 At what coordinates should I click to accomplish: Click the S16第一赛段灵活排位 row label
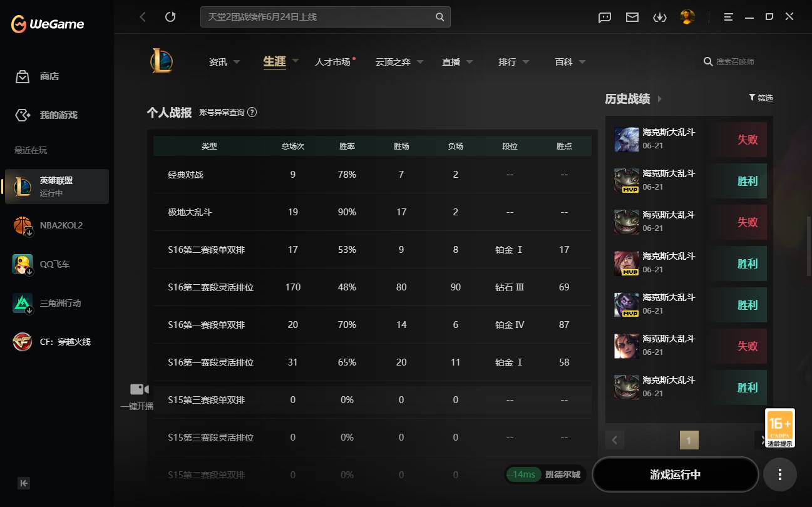[x=211, y=362]
